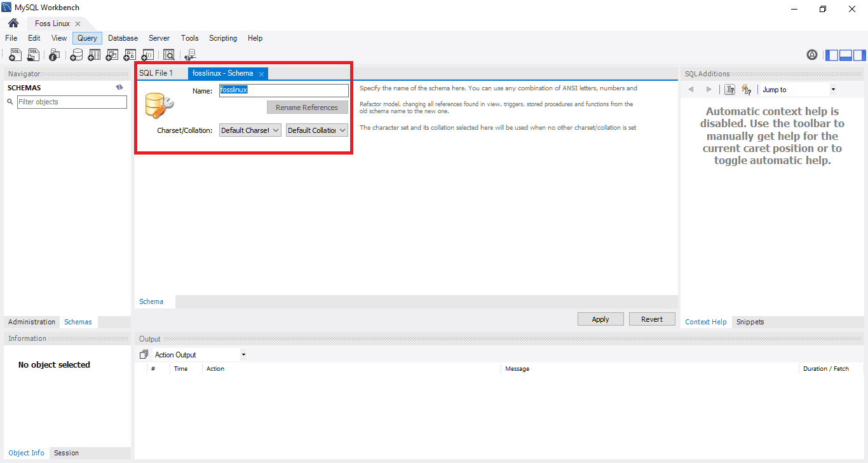Toggle the bottom output panel visibility
This screenshot has width=868, height=463.
coord(846,55)
